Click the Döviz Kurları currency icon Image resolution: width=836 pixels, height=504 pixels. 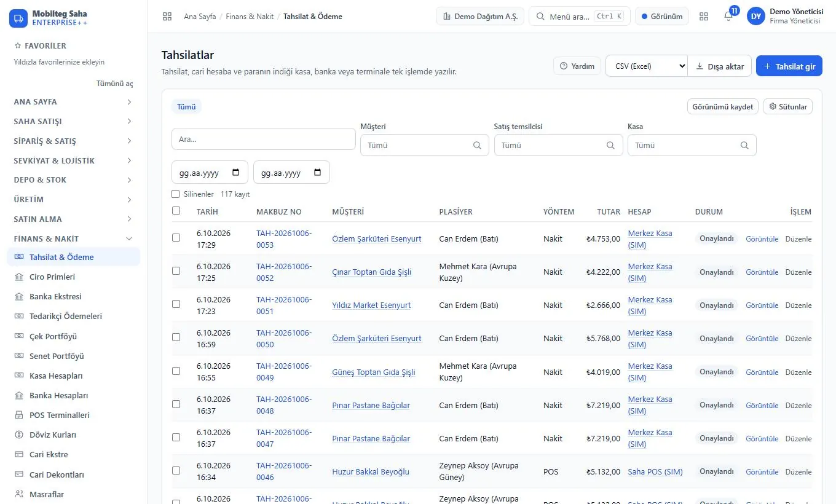[18, 435]
